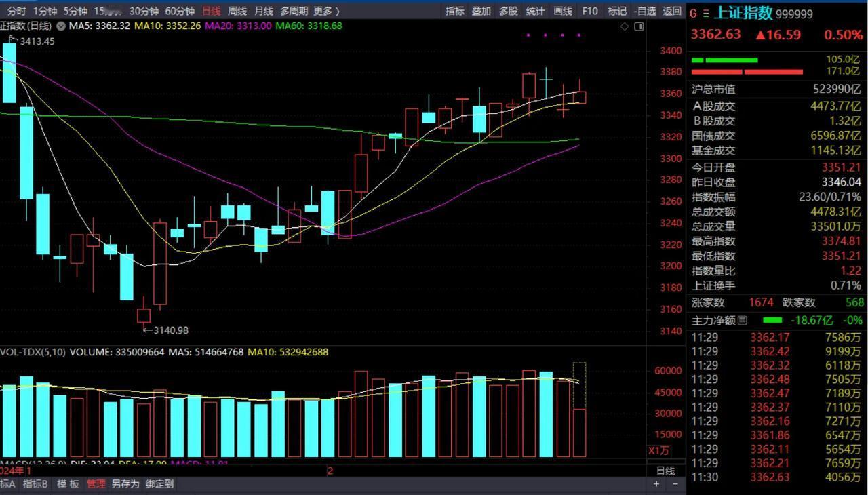Click the 日线 label at chart bottom-right
Image resolution: width=868 pixels, height=495 pixels.
tap(665, 470)
